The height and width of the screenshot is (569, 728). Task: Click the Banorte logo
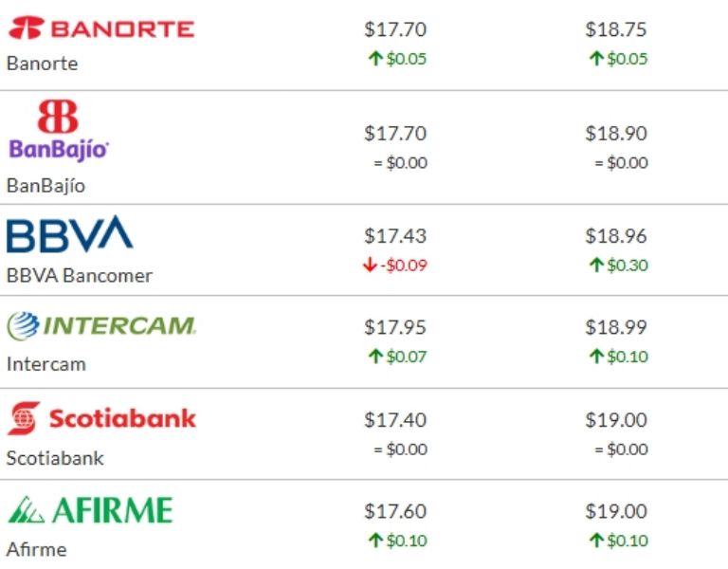100,28
